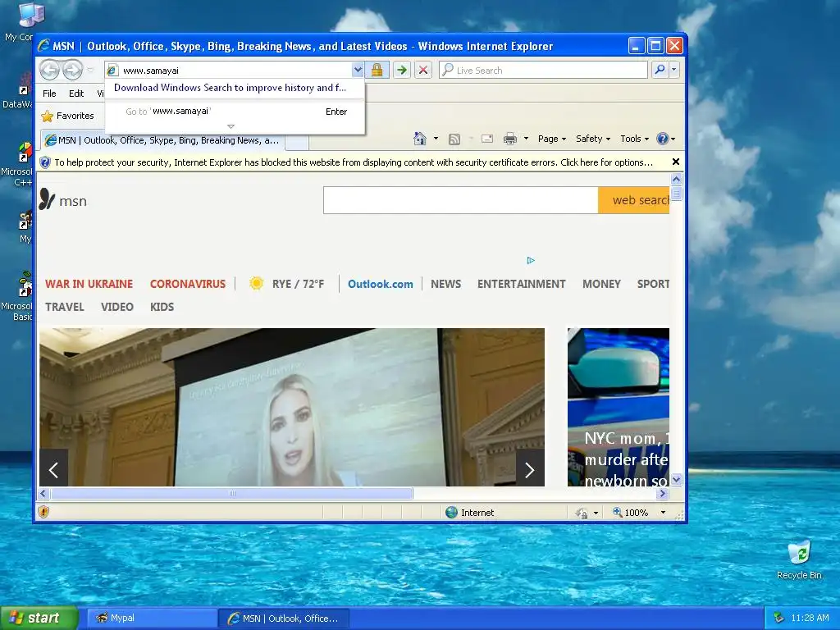Viewport: 840px width, 630px height.
Task: Open the NEWS section link
Action: (445, 284)
